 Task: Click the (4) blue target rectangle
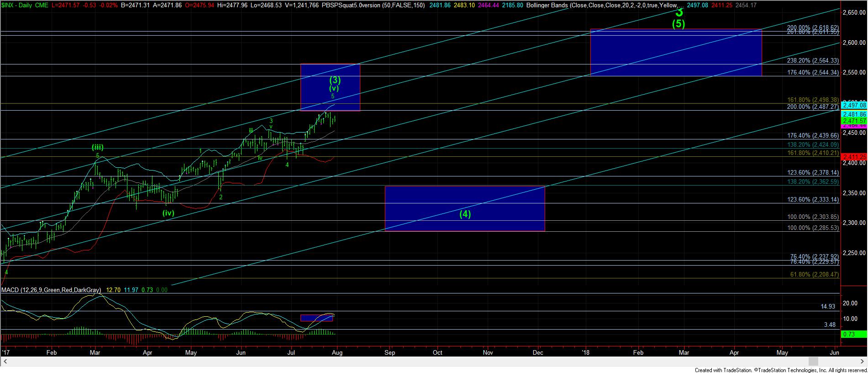(465, 208)
